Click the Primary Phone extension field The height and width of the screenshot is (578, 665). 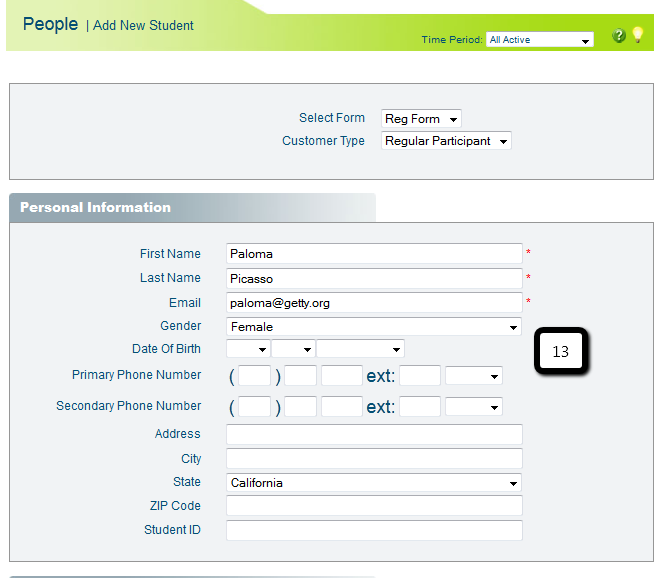[420, 376]
